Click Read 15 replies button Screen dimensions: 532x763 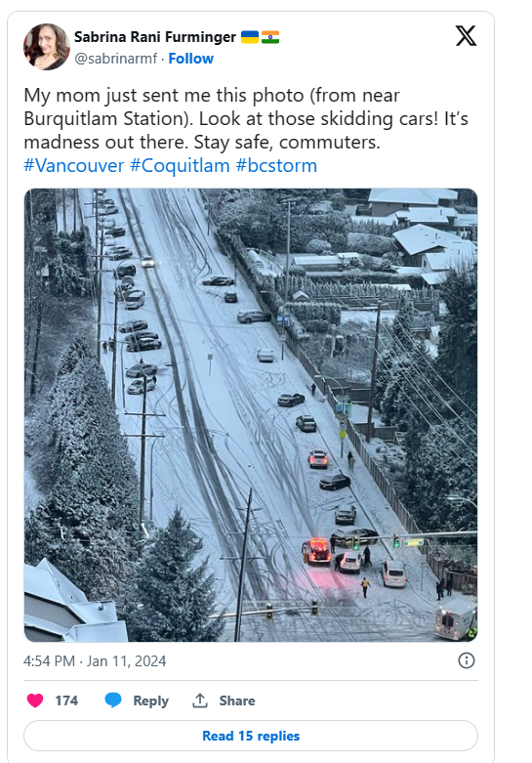click(251, 736)
